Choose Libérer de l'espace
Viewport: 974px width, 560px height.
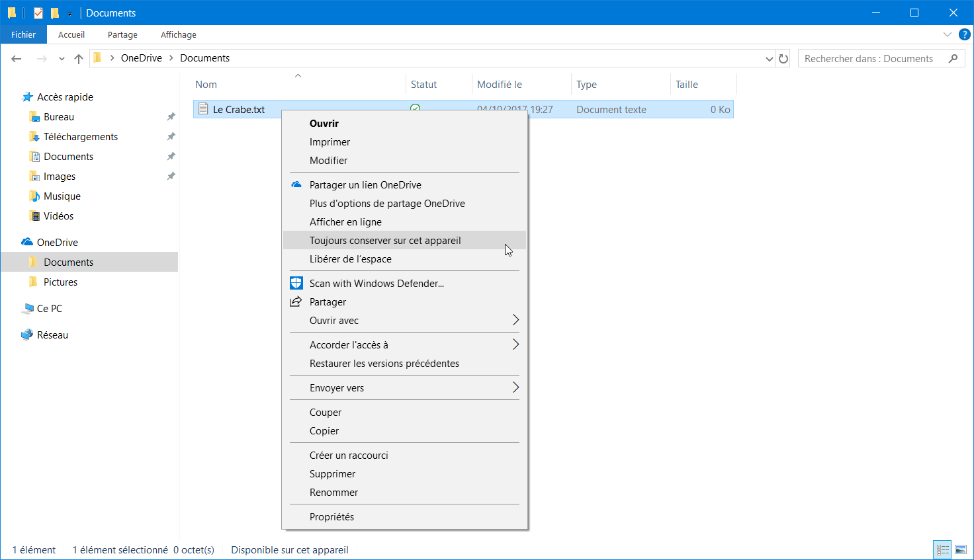click(x=404, y=259)
